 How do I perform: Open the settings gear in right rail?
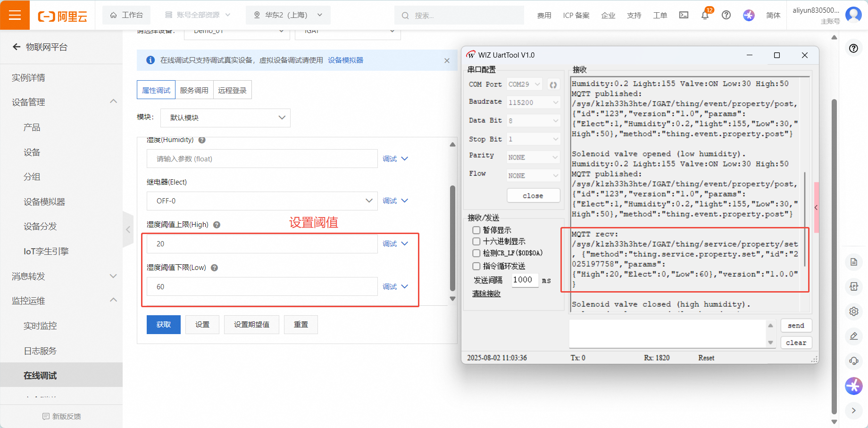pyautogui.click(x=854, y=311)
